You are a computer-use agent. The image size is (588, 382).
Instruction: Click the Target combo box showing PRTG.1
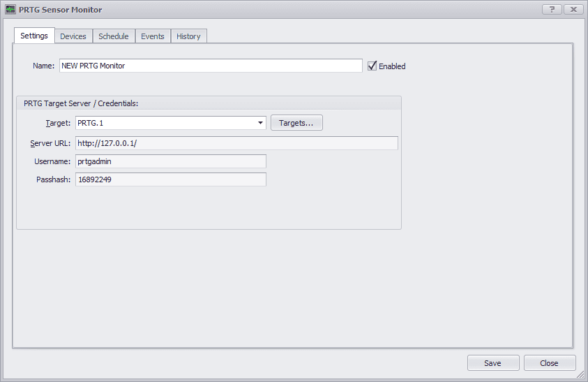(171, 123)
